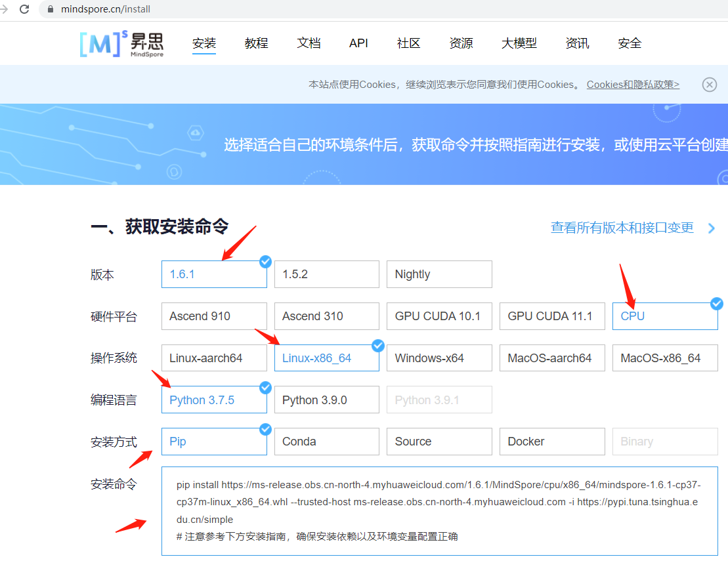Choose Docker installation method
This screenshot has width=728, height=580.
click(552, 442)
